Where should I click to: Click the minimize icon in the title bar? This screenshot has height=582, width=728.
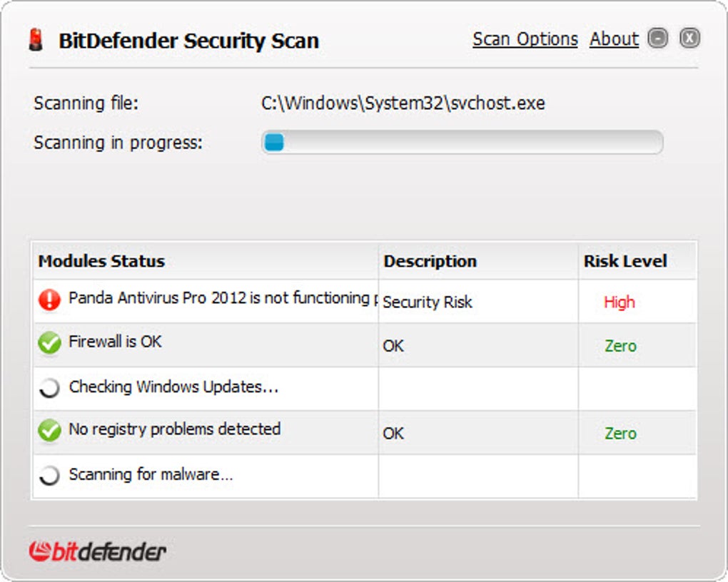pos(658,38)
